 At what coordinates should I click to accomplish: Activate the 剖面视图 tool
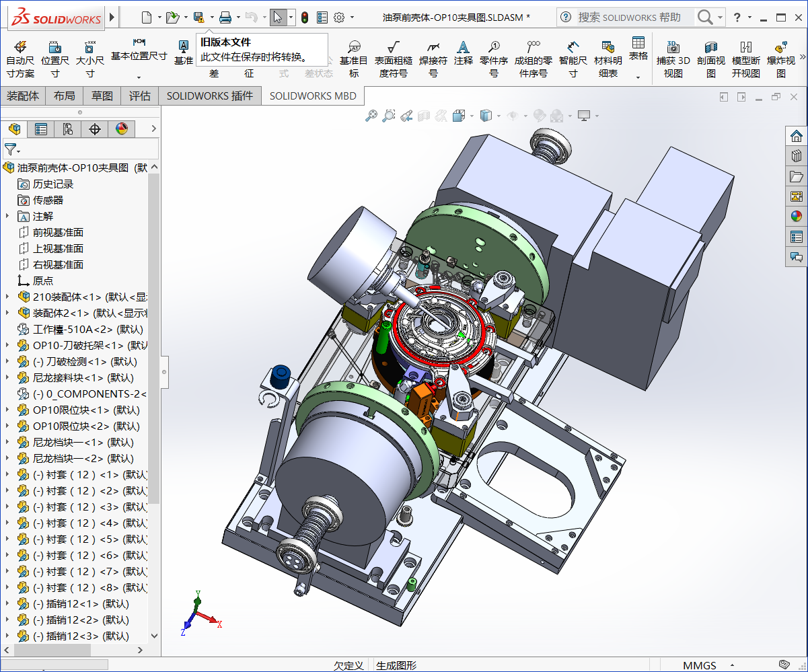tap(711, 59)
